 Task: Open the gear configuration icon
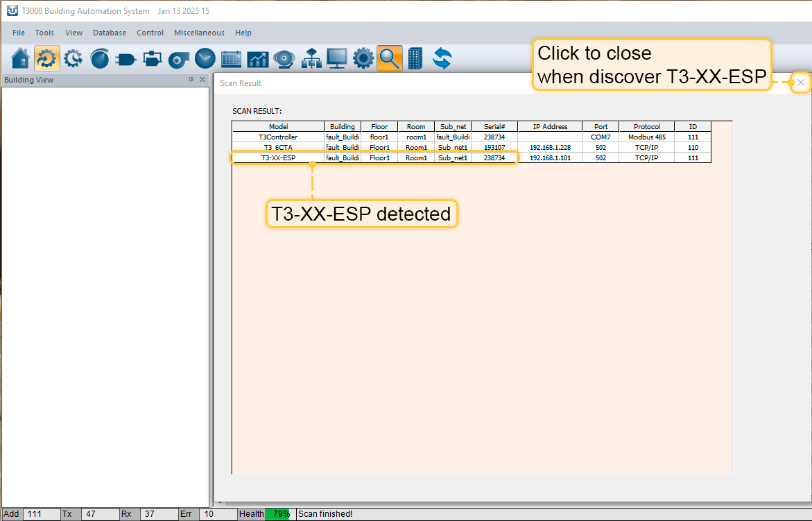click(x=363, y=59)
